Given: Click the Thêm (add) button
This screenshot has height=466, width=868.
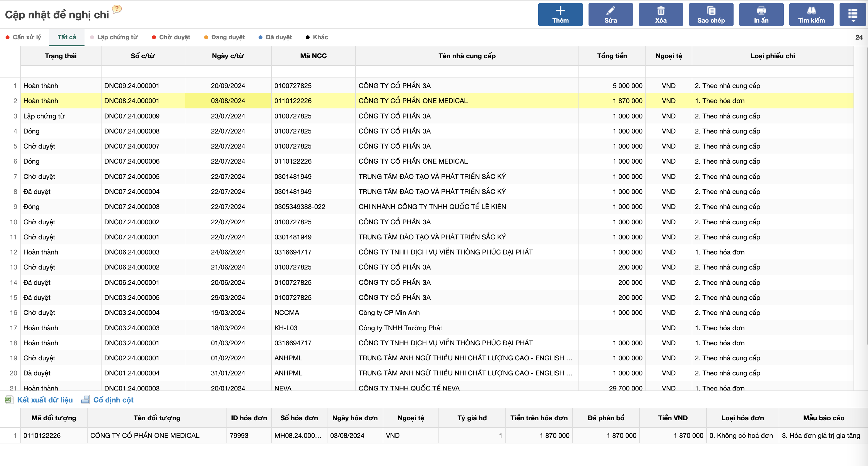Looking at the screenshot, I should click(560, 14).
